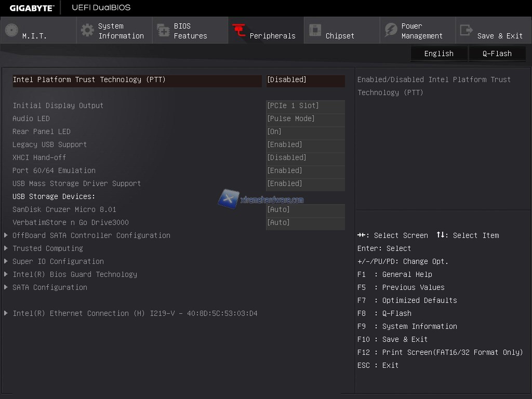Click the System Information gear icon

pyautogui.click(x=87, y=30)
